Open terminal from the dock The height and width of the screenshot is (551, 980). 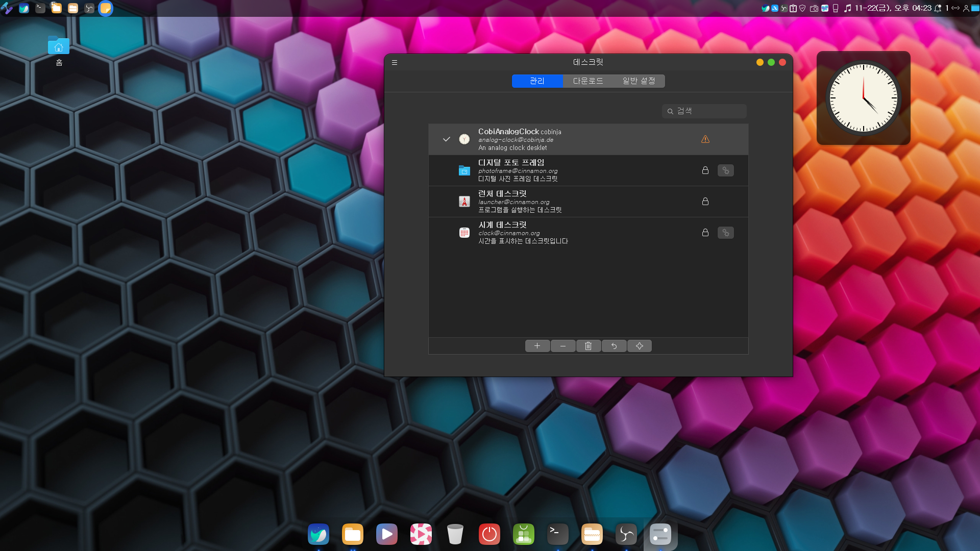click(558, 534)
